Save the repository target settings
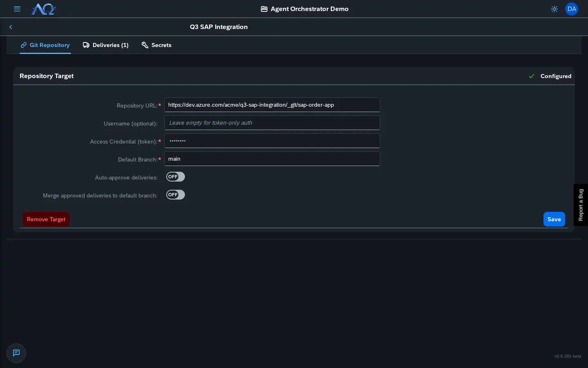 (x=554, y=219)
